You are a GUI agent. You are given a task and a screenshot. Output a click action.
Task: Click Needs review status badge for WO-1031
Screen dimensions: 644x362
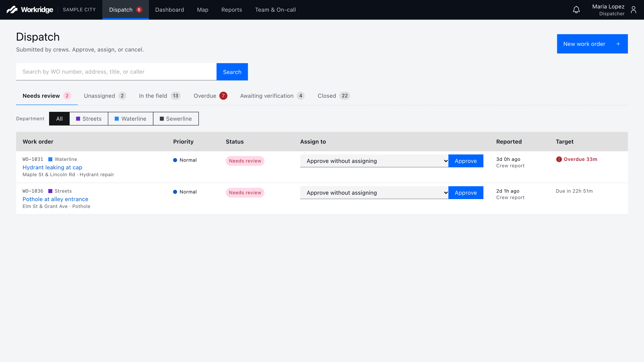coord(245,161)
